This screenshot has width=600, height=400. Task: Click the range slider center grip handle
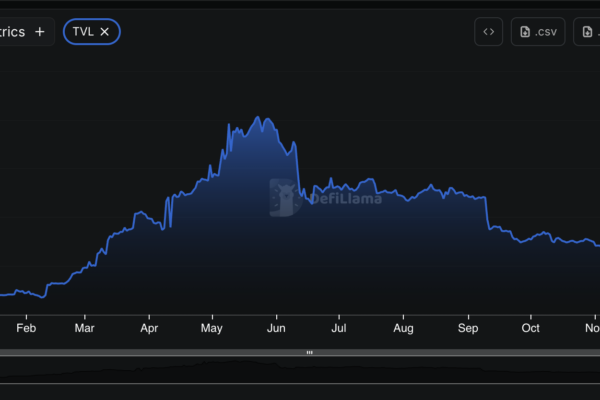[x=309, y=352]
